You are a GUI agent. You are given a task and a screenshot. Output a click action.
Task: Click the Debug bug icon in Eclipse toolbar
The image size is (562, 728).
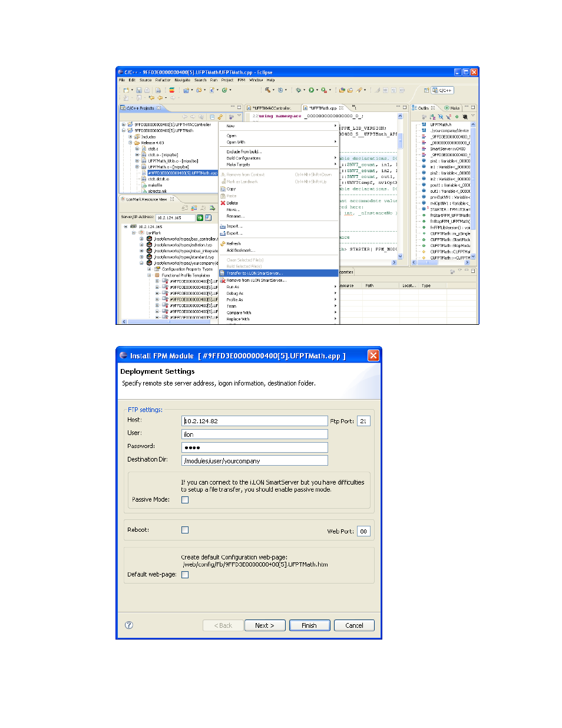pyautogui.click(x=298, y=90)
